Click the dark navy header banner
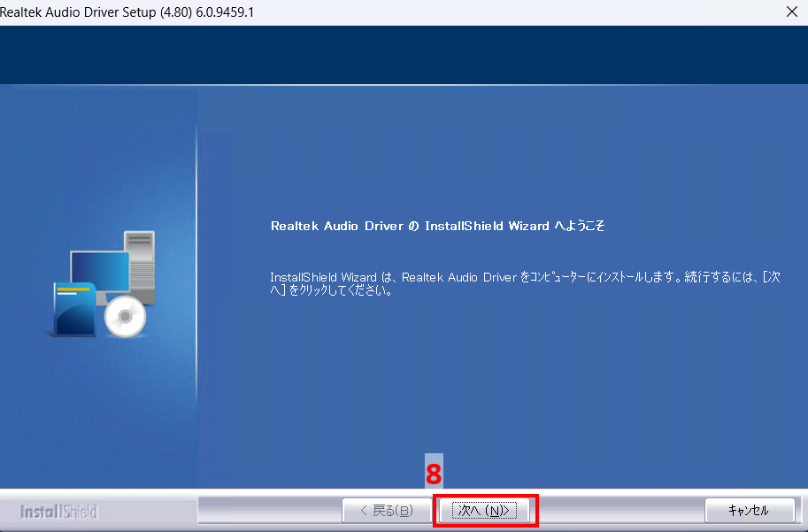808x532 pixels. tap(404, 55)
